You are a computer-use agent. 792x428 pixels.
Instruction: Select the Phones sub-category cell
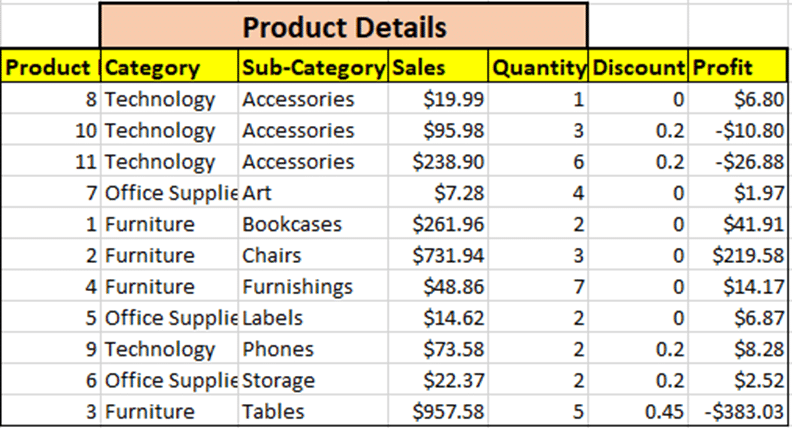(x=313, y=349)
